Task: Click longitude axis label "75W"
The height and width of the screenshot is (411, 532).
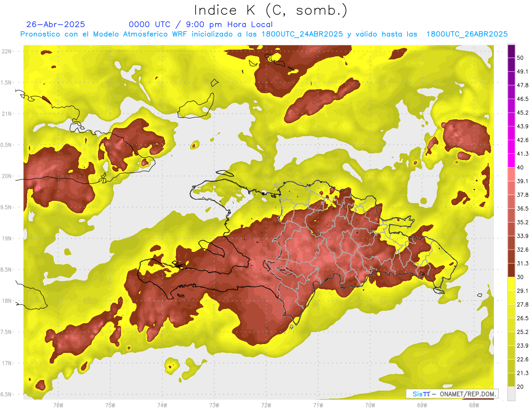Action: click(x=110, y=405)
